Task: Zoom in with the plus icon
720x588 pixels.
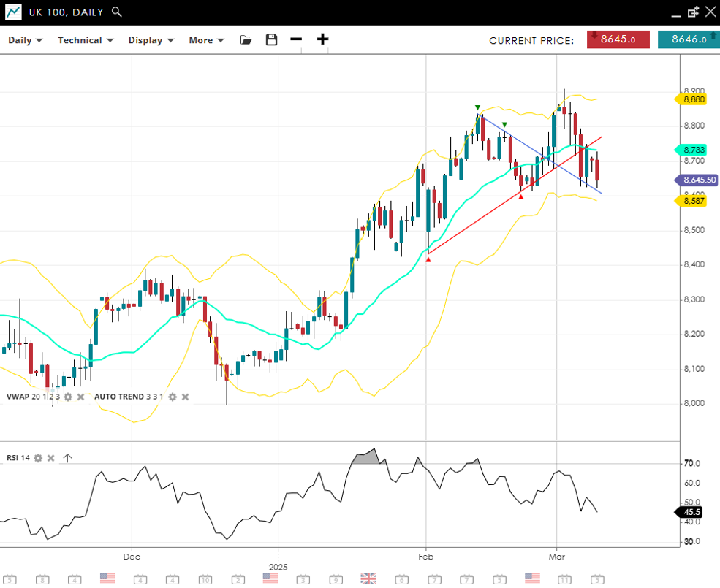Action: 322,39
